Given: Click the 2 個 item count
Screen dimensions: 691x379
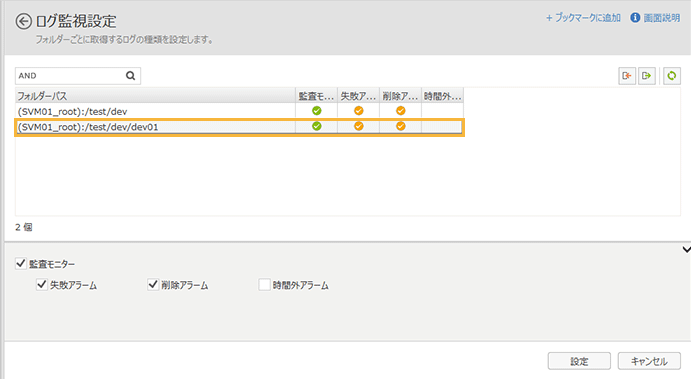Looking at the screenshot, I should [24, 227].
